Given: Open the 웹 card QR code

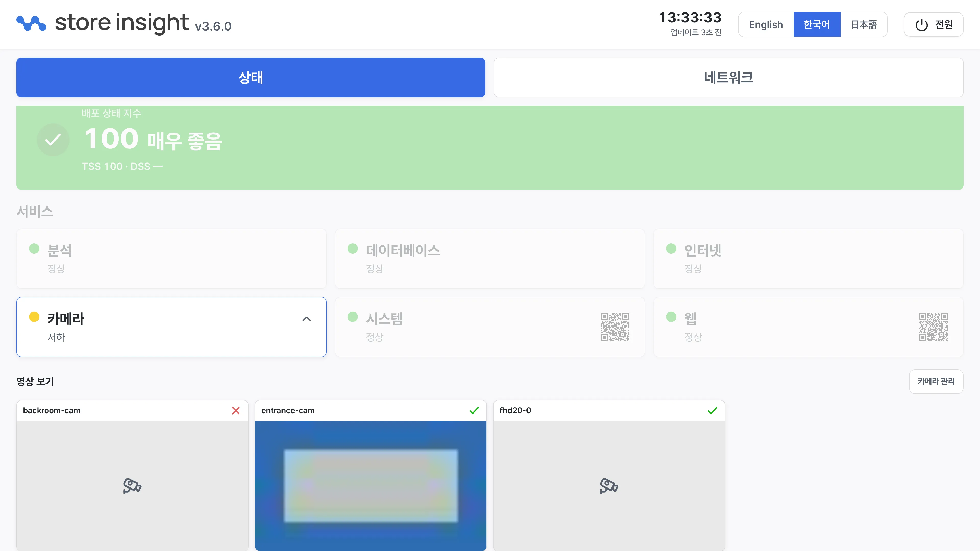Looking at the screenshot, I should (x=933, y=327).
